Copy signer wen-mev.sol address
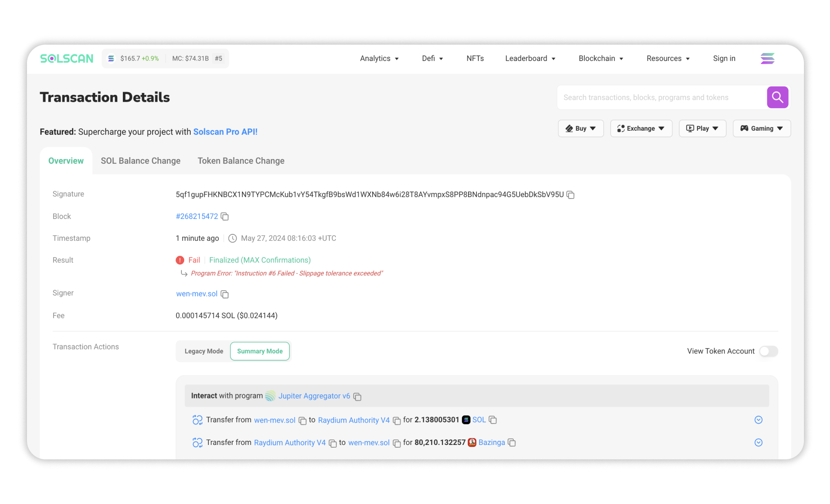The image size is (830, 504). tap(225, 294)
